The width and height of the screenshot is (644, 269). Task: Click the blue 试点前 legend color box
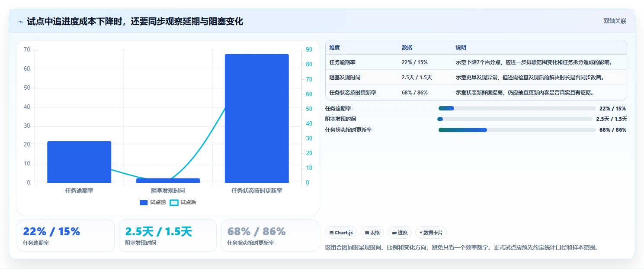pyautogui.click(x=144, y=203)
